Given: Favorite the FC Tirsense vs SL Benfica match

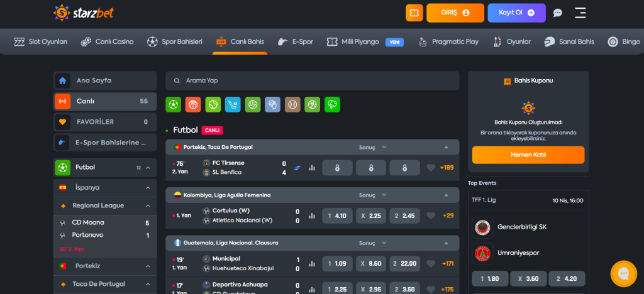Looking at the screenshot, I should (x=430, y=168).
